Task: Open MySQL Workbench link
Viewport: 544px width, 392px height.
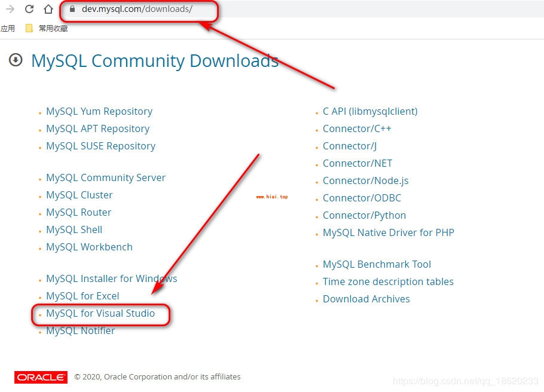Action: (x=89, y=247)
